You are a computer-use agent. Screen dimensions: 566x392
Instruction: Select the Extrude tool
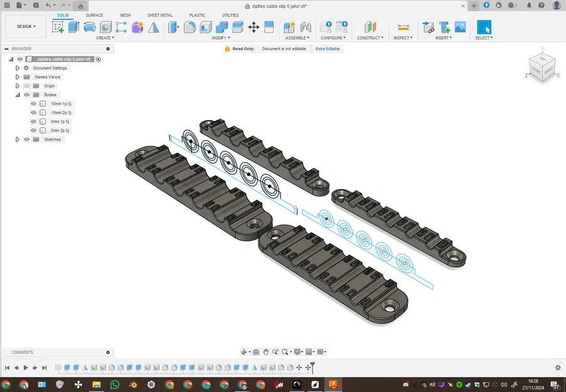(72, 27)
